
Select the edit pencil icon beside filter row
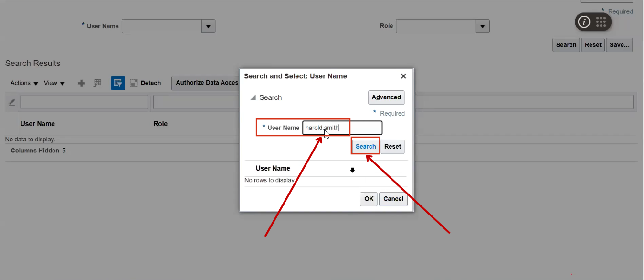tap(11, 101)
